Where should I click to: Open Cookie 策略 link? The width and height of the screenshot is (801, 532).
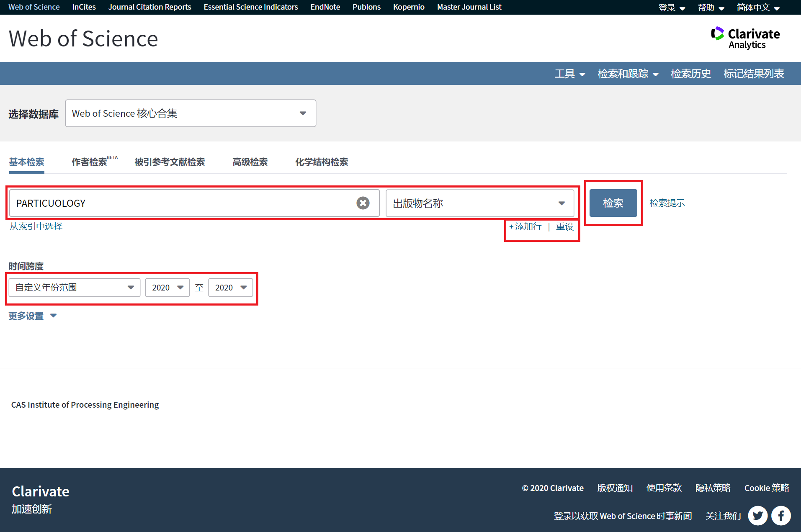pos(767,488)
